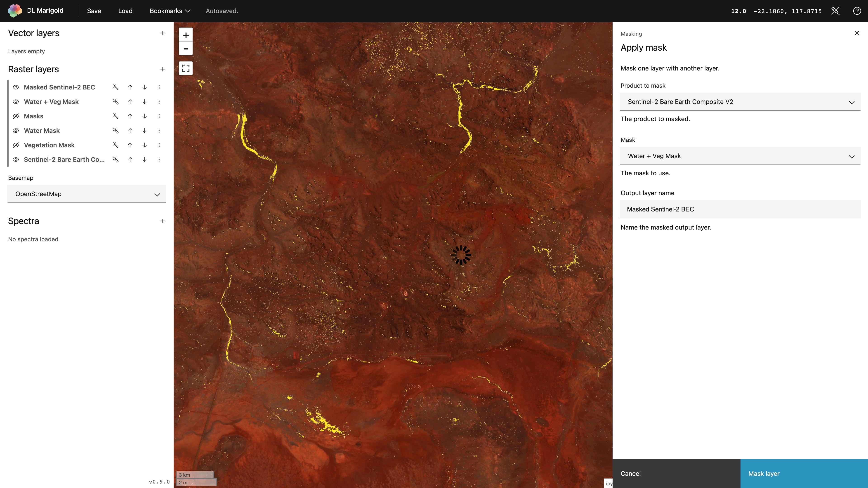The width and height of the screenshot is (868, 488).
Task: Expand the Mask selection dropdown
Action: click(x=740, y=156)
